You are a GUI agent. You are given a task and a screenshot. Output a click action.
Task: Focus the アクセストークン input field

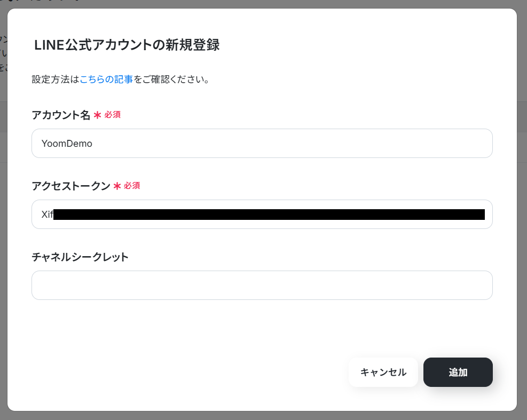point(262,215)
